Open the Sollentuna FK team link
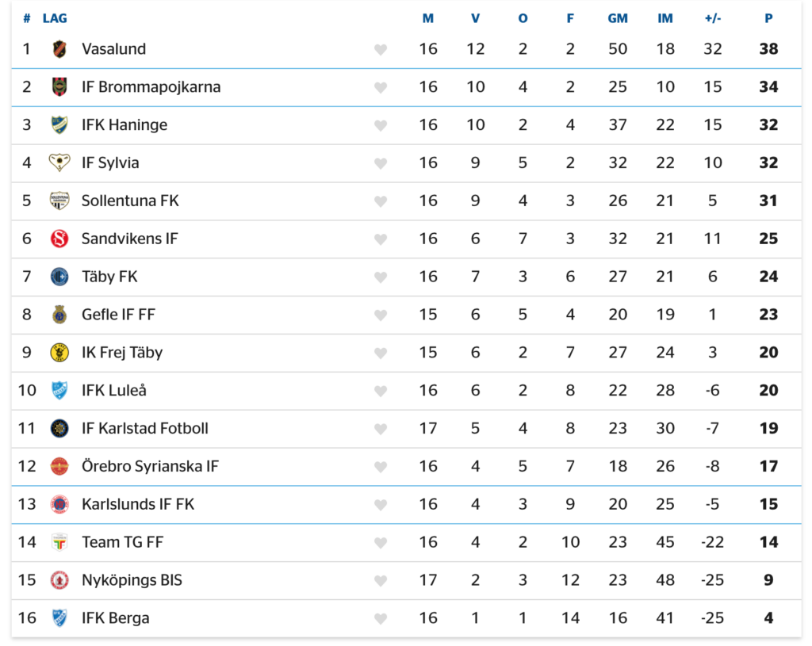The width and height of the screenshot is (812, 646). tap(130, 201)
